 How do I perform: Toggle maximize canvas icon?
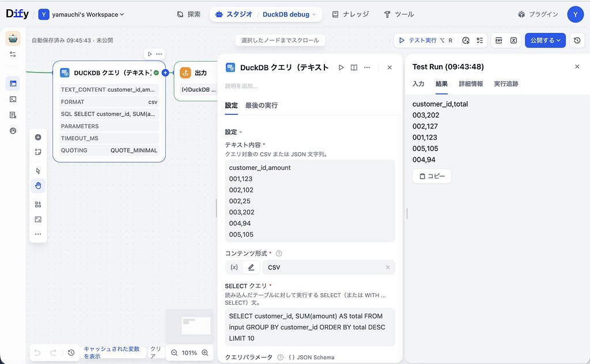[x=38, y=219]
